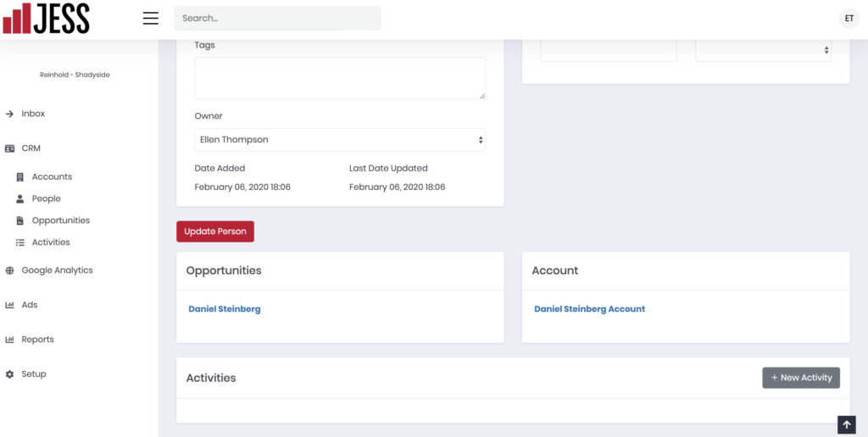Viewport: 868px width, 437px height.
Task: Click the back-to-top arrow button
Action: (847, 425)
